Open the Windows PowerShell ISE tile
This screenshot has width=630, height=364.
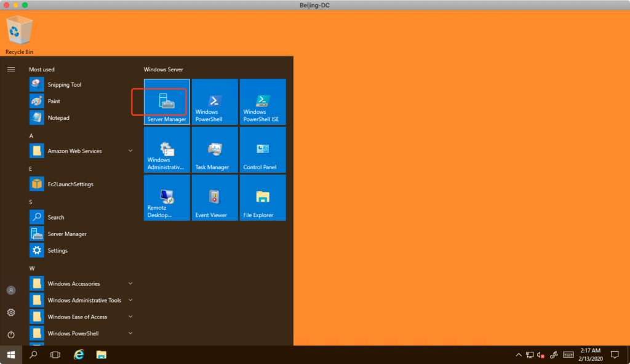coord(263,102)
